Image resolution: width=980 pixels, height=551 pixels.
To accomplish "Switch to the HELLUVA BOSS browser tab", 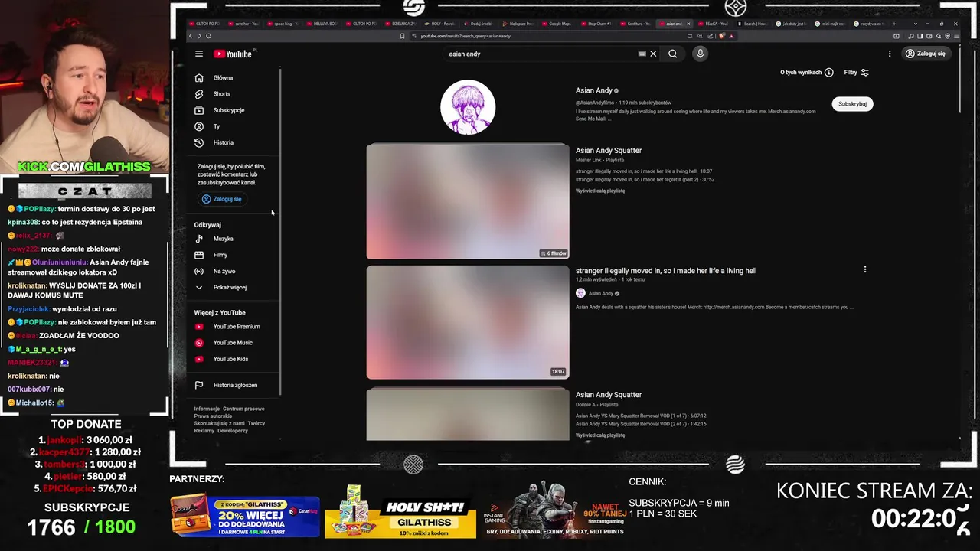I will click(322, 24).
